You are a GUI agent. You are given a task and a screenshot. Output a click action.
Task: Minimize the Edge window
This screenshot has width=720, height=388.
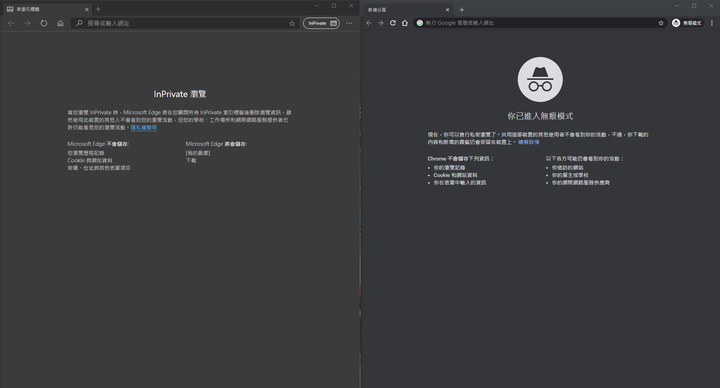point(316,6)
